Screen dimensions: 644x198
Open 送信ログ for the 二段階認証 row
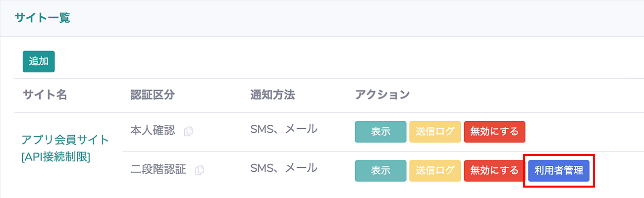[435, 171]
